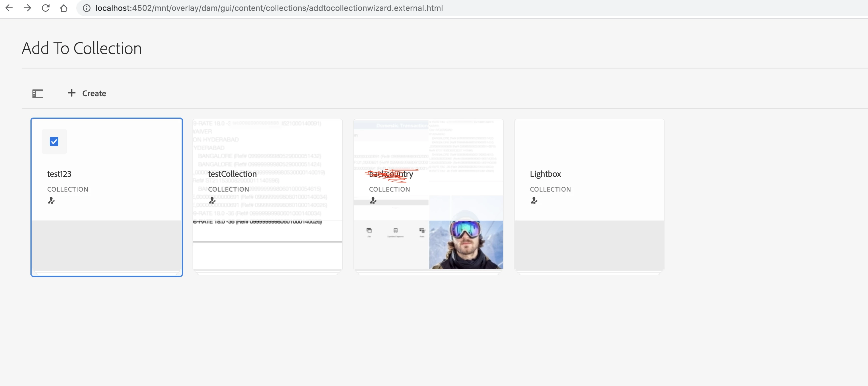Toggle the rail panel icon left of Create
Image resolution: width=868 pixels, height=386 pixels.
[x=38, y=93]
